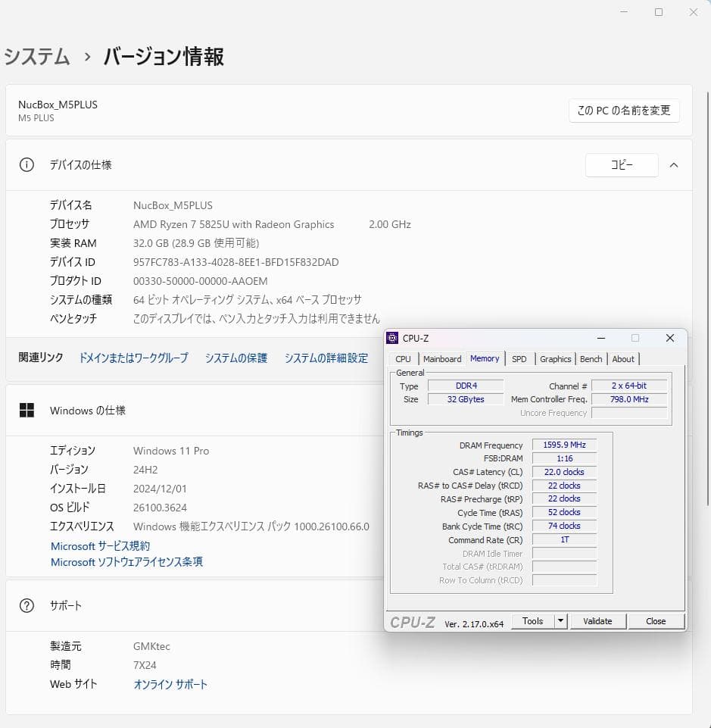Click the この PC の名前を変更 button
This screenshot has height=728, width=711.
tap(624, 111)
